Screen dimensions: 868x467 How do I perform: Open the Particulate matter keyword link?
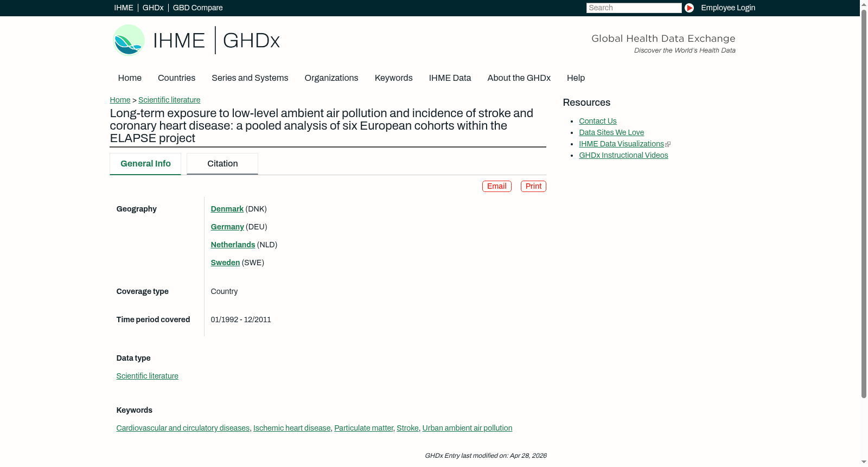363,428
